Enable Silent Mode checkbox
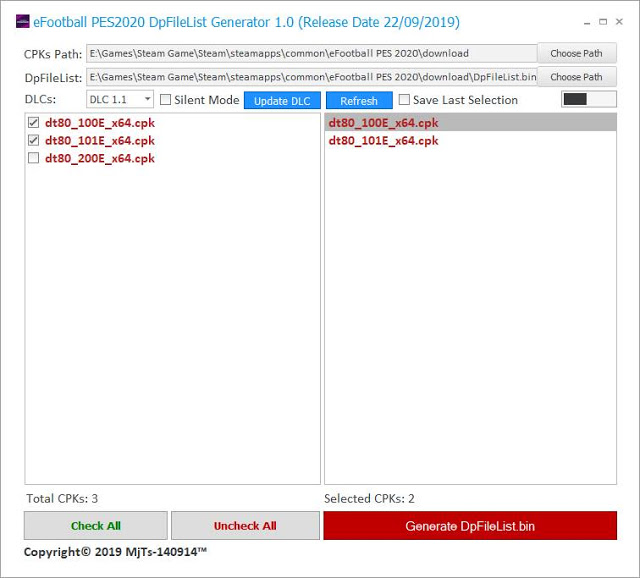640x578 pixels. coord(165,100)
